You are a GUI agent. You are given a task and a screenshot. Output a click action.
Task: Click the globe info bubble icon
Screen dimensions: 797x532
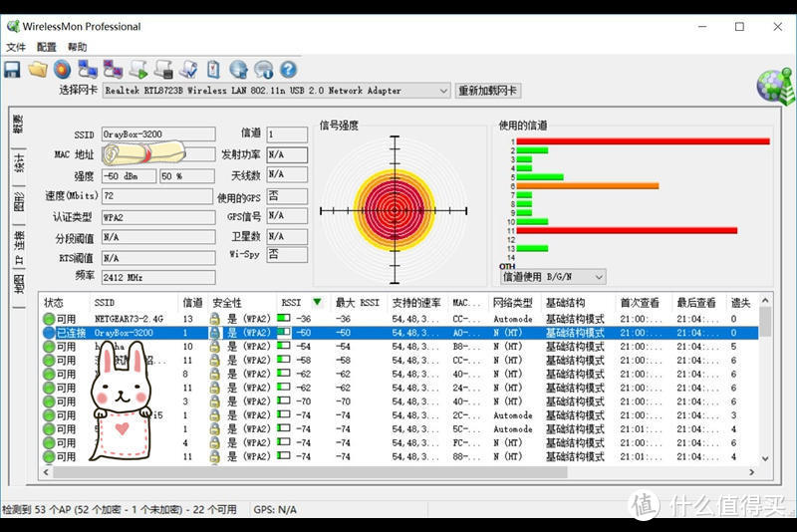(263, 69)
